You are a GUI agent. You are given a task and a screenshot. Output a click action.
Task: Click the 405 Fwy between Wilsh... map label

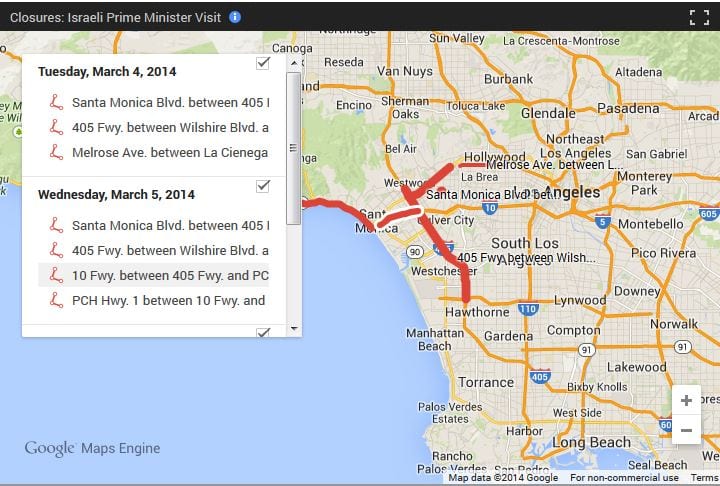tap(526, 258)
